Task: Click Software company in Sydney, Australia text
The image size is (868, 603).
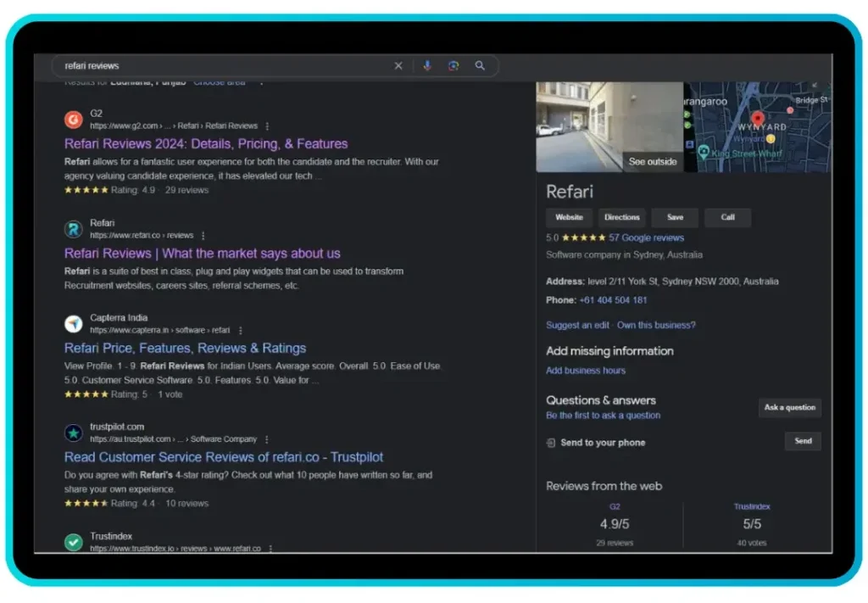Action: [x=625, y=255]
